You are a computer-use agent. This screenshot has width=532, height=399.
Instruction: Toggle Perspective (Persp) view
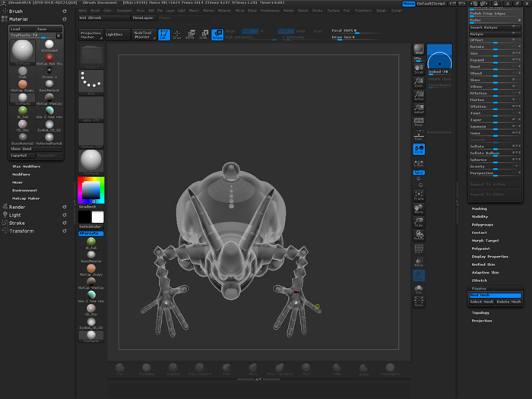[419, 122]
